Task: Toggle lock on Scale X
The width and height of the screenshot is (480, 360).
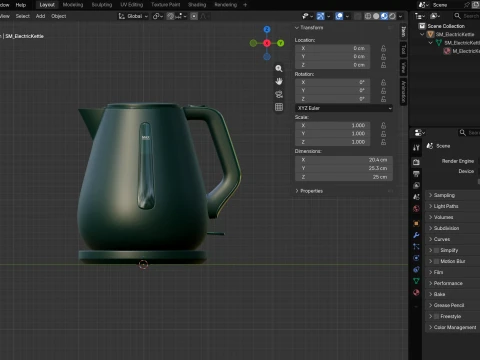Action: [x=383, y=125]
